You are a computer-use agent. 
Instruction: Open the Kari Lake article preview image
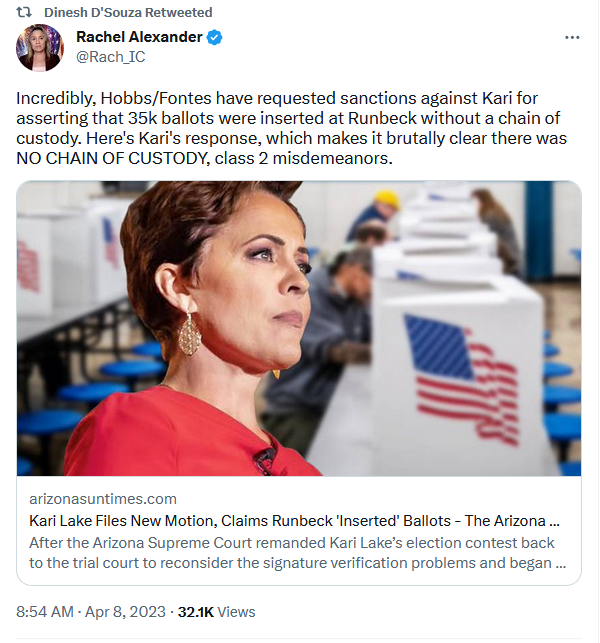299,328
